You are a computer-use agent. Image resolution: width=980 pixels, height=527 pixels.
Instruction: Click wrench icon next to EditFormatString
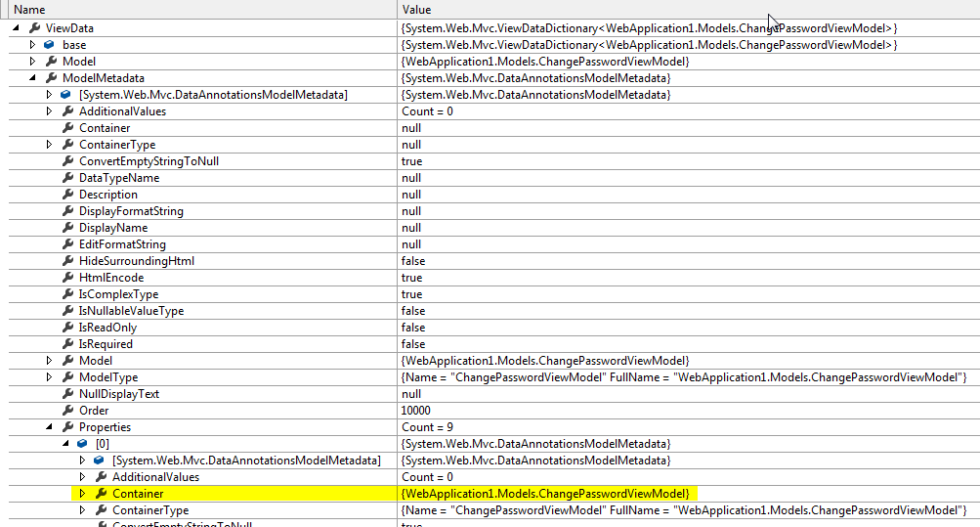(x=68, y=244)
